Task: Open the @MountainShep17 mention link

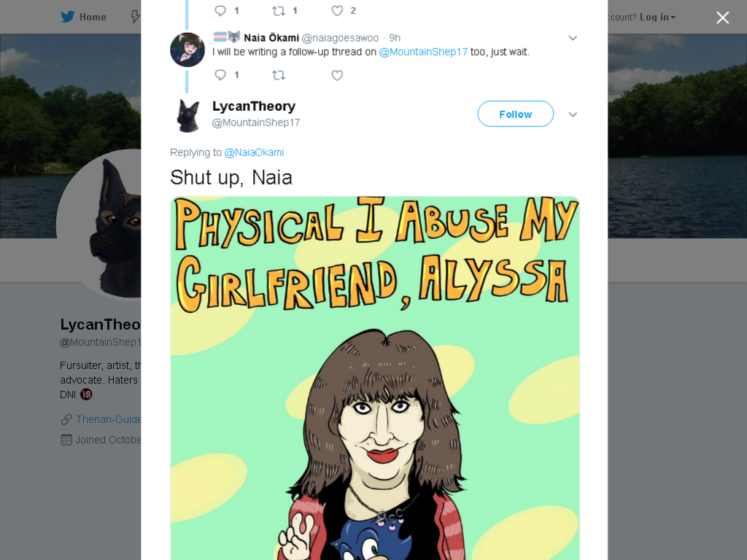Action: pos(423,52)
